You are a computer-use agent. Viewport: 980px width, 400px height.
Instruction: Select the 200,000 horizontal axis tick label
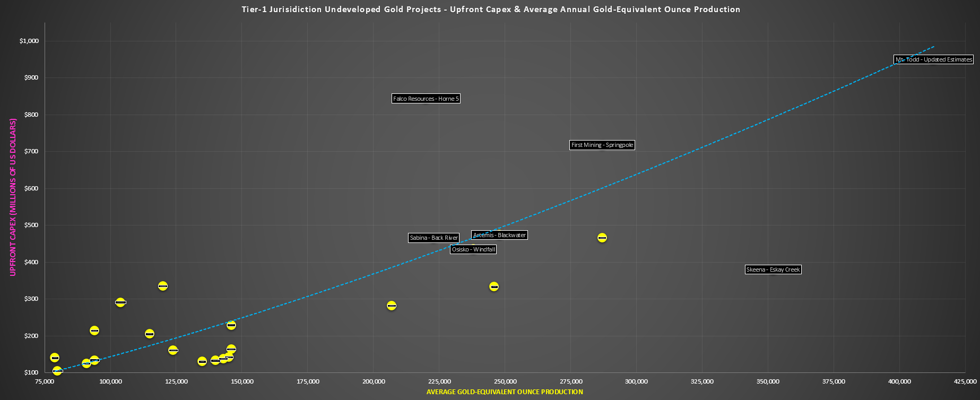click(x=374, y=381)
